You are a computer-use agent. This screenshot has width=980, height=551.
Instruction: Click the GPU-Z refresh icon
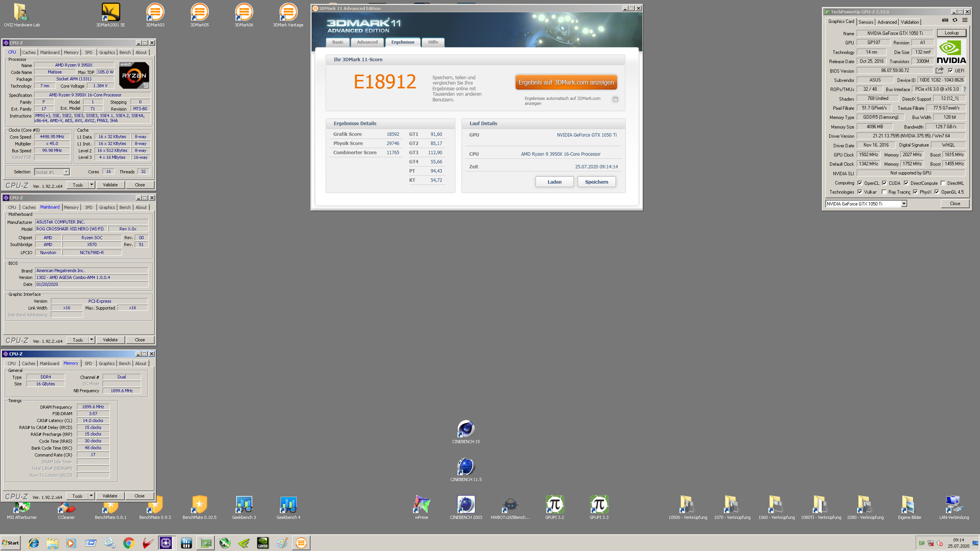pyautogui.click(x=955, y=20)
